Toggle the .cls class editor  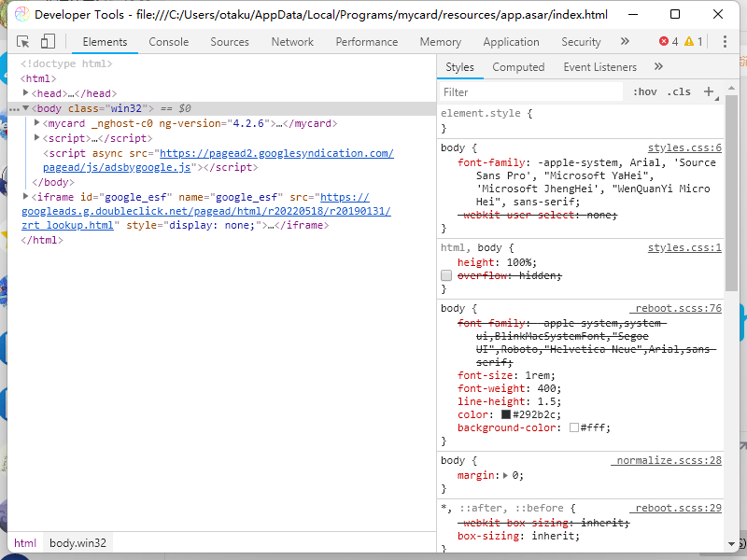tap(679, 91)
